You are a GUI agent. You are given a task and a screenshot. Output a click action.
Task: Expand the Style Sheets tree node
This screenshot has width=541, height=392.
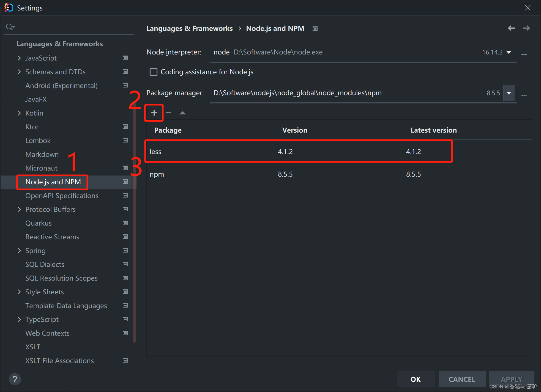(x=19, y=292)
